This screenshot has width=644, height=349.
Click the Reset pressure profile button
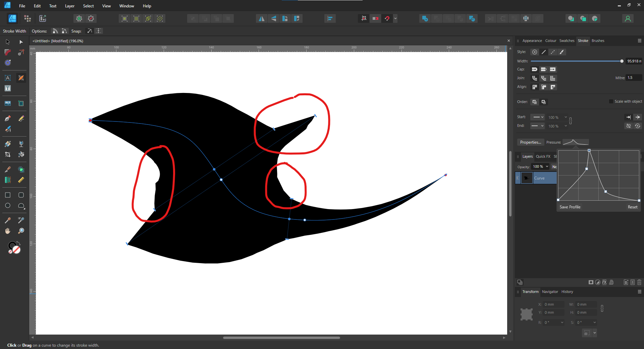pos(632,207)
